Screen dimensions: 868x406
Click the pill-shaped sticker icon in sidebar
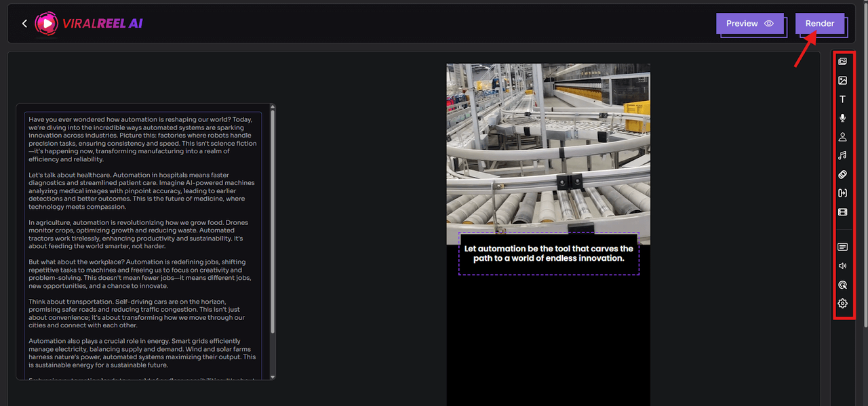tap(842, 174)
